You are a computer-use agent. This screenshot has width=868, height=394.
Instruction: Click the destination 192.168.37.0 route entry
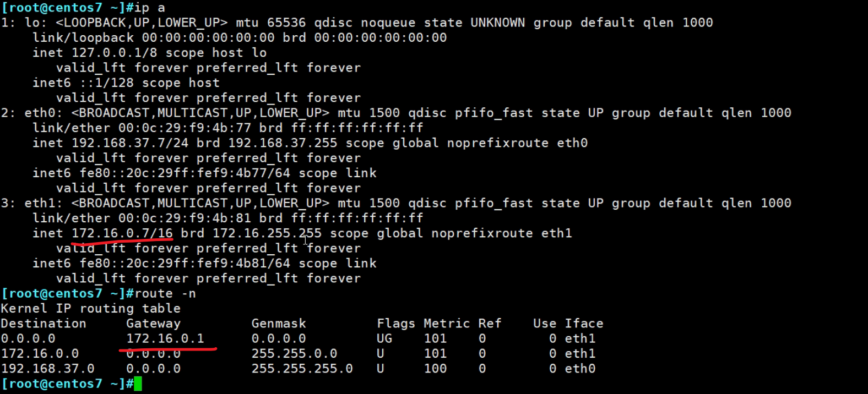point(48,369)
